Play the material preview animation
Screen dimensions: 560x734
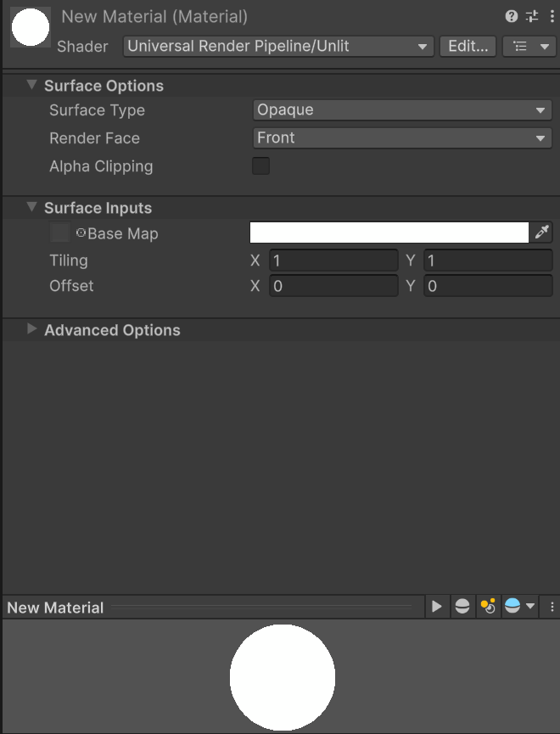(436, 607)
